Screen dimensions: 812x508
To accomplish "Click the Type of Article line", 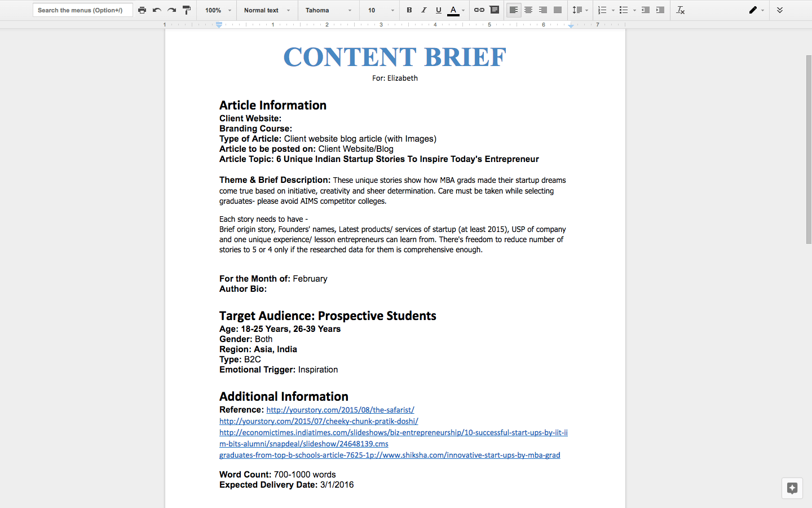I will coord(328,139).
